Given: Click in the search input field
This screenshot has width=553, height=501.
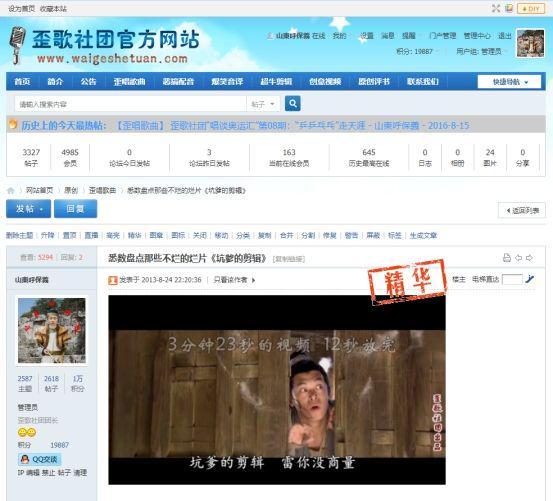Looking at the screenshot, I should coord(130,104).
